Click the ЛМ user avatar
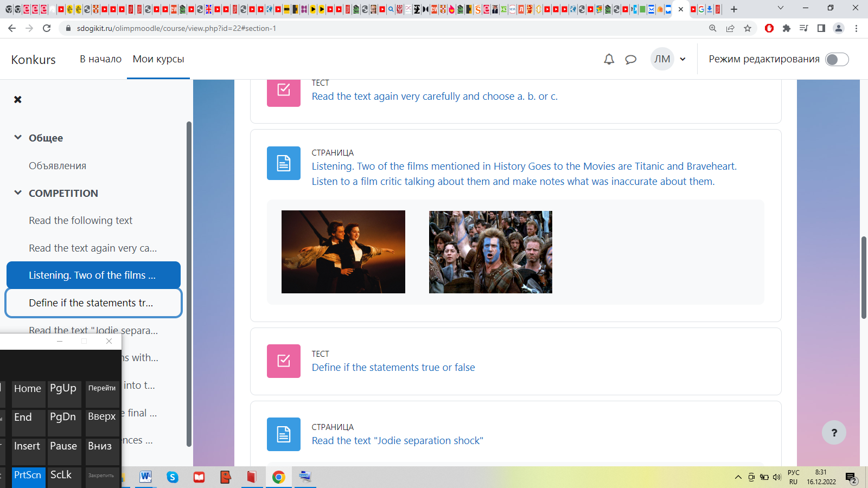Image resolution: width=868 pixels, height=488 pixels. coord(662,59)
